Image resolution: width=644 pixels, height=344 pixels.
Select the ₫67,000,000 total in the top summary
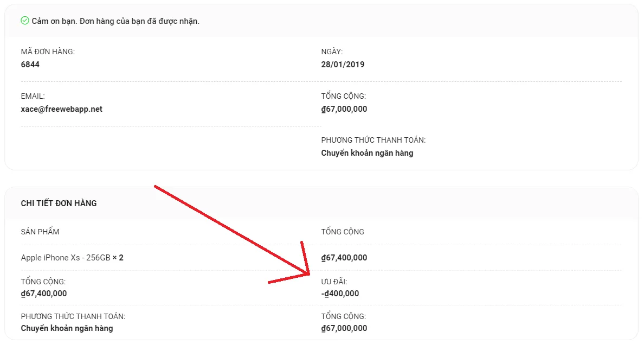[344, 109]
